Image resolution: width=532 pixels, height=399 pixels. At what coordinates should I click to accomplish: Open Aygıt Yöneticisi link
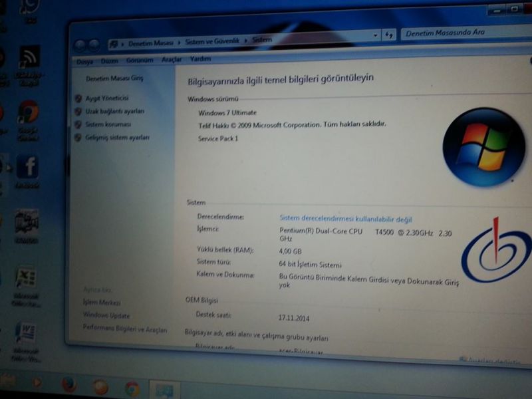107,98
